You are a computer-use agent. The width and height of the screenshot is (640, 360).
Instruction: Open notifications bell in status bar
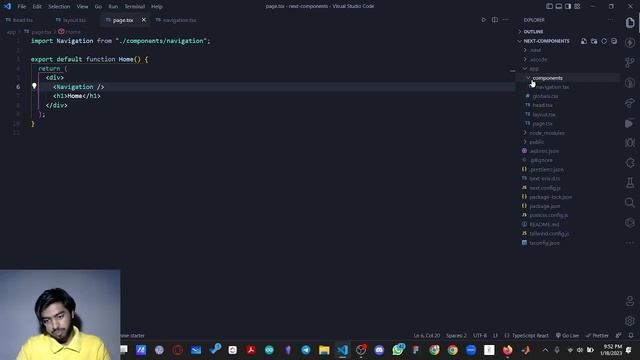pyautogui.click(x=631, y=335)
